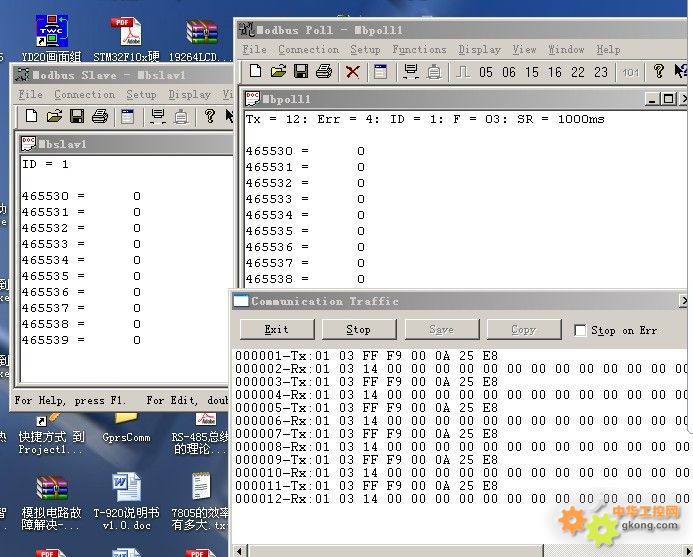Click traffic log line 000001-Tx
Screen dimensions: 693x557
(366, 356)
